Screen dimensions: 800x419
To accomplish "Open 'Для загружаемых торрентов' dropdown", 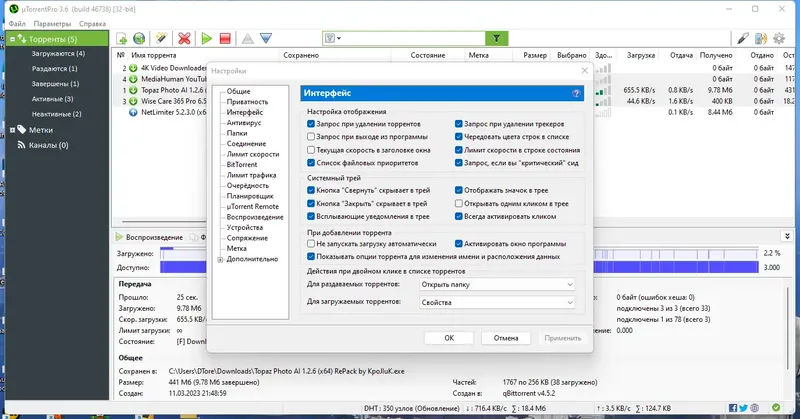I will (497, 303).
